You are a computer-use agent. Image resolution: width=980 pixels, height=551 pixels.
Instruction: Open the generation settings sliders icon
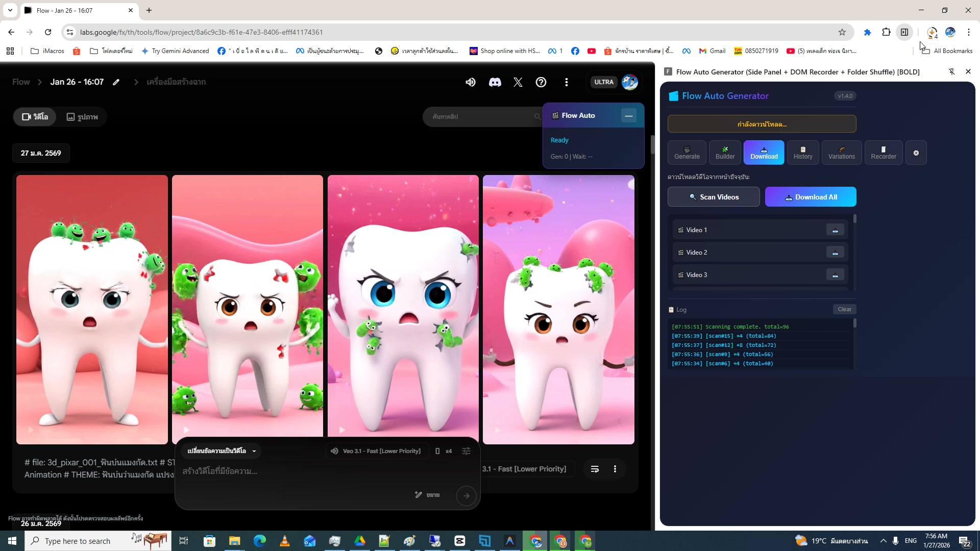tap(466, 451)
